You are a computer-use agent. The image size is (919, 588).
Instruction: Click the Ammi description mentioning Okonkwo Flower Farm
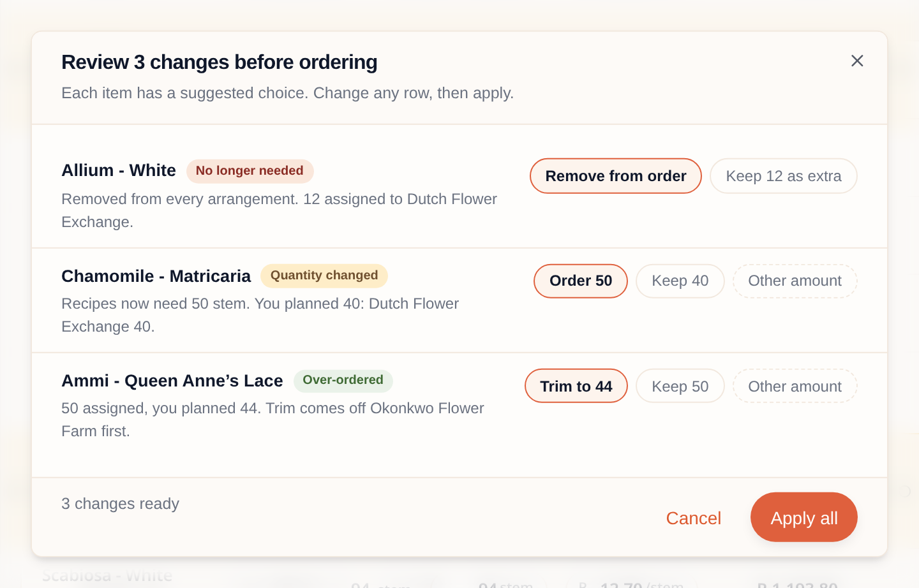point(273,420)
